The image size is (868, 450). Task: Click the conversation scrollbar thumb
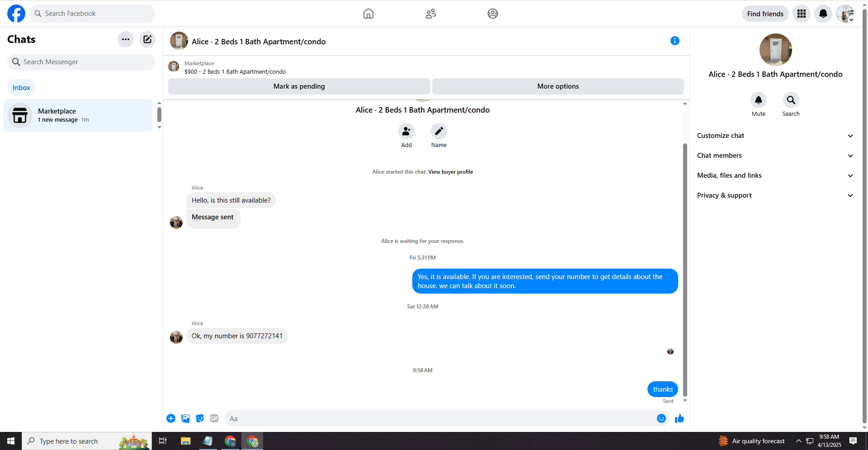[x=685, y=270]
